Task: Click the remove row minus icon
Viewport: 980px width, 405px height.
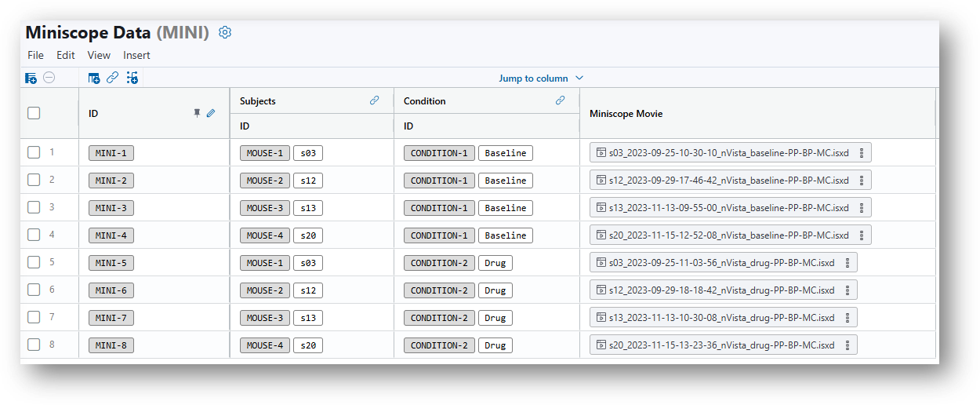Action: click(x=49, y=78)
